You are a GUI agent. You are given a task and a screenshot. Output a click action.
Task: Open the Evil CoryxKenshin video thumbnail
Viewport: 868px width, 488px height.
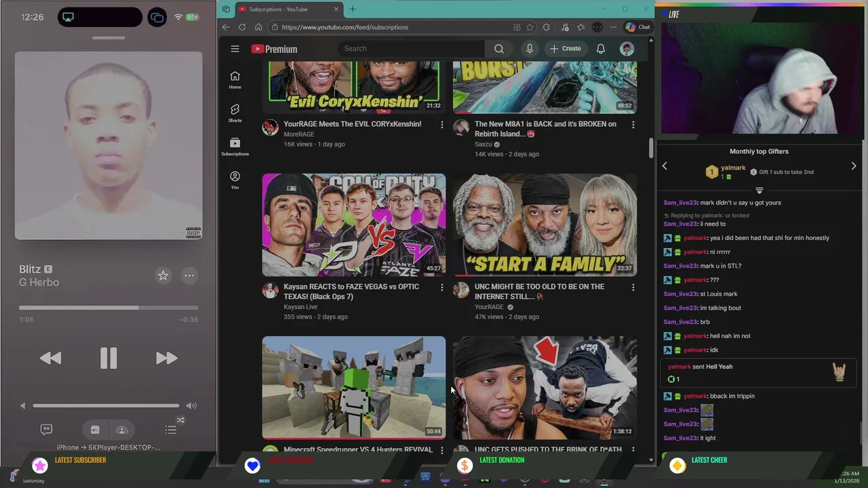[354, 87]
